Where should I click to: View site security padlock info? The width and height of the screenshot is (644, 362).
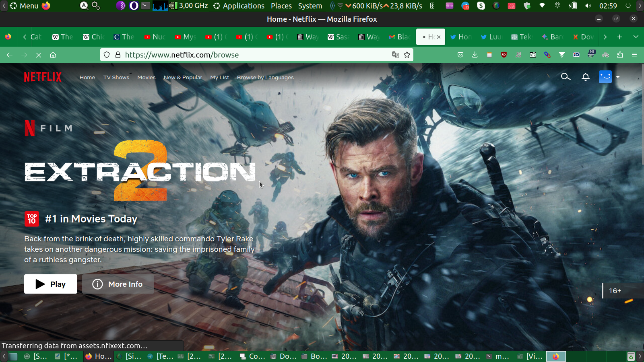(x=118, y=55)
